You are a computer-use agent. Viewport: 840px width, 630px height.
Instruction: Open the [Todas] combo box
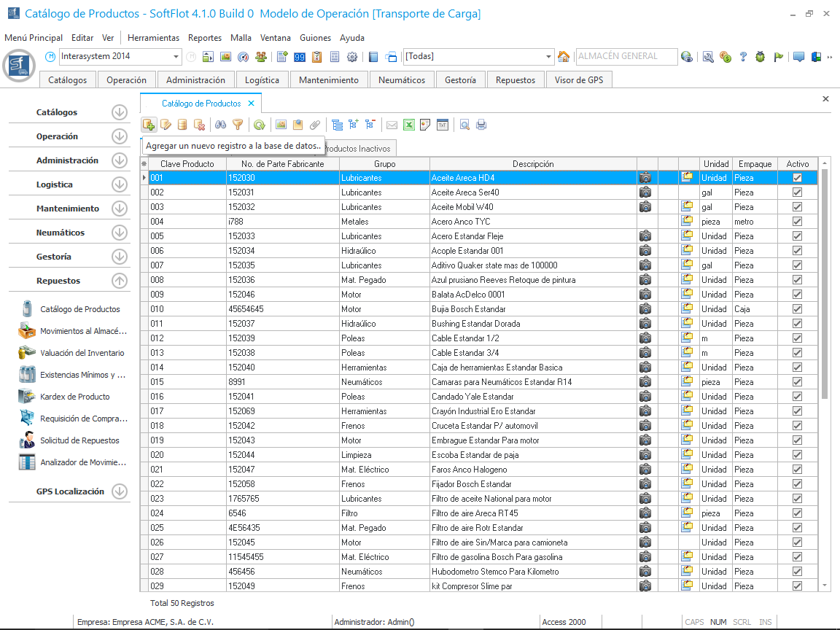tap(549, 57)
